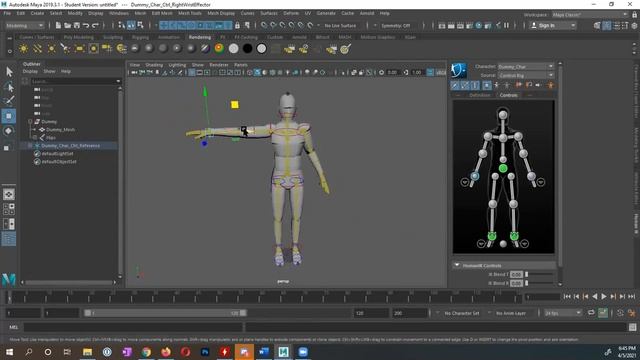Viewport: 640px width, 360px height.
Task: Click the Sign In button
Action: coord(553,25)
